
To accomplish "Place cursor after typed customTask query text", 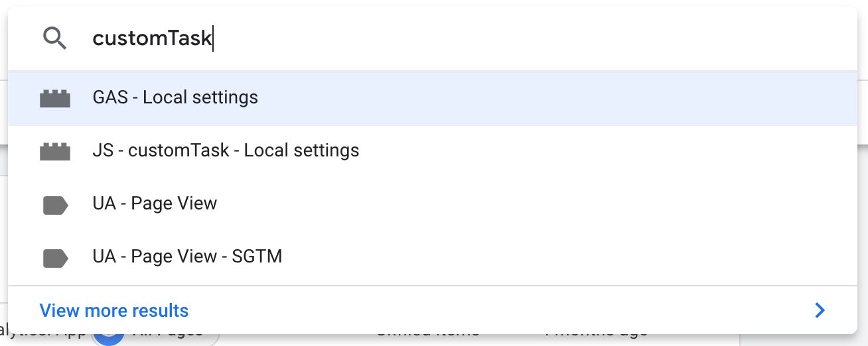I will (213, 38).
